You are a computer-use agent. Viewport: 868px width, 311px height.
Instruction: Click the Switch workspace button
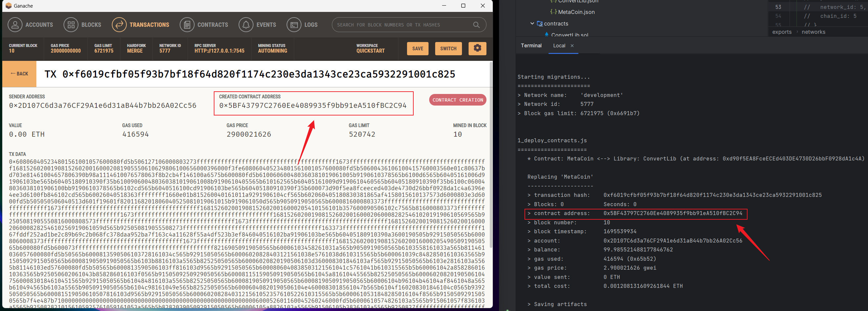pyautogui.click(x=448, y=49)
